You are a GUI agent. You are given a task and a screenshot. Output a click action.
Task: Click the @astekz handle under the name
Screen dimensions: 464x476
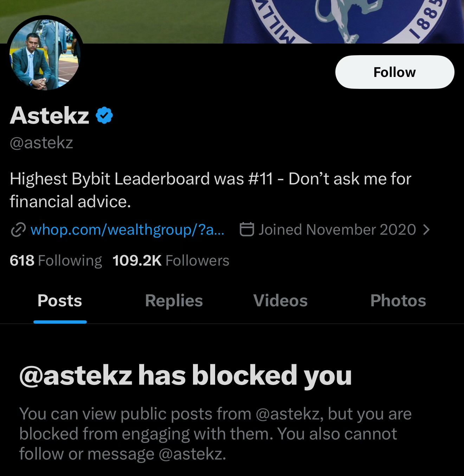pyautogui.click(x=41, y=143)
